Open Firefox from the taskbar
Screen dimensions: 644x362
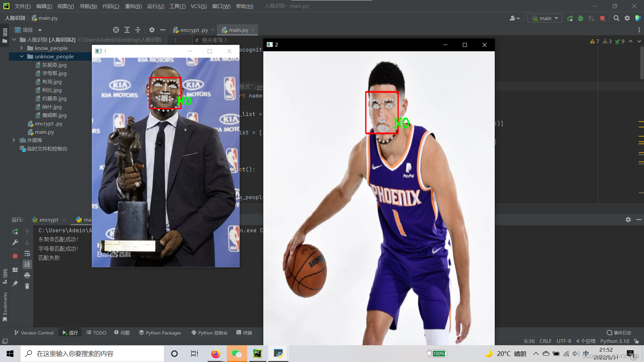216,354
